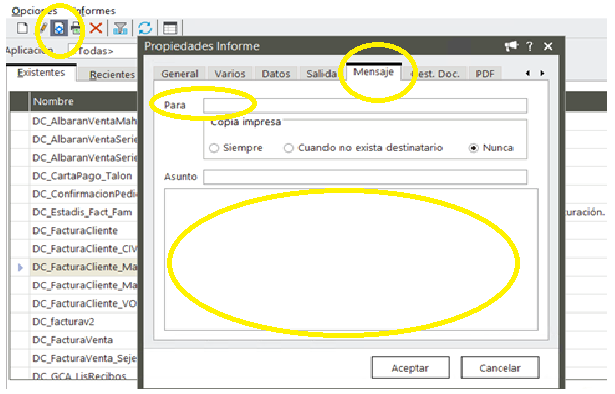Click the blue refresh arrows icon
The height and width of the screenshot is (394, 615).
[145, 28]
